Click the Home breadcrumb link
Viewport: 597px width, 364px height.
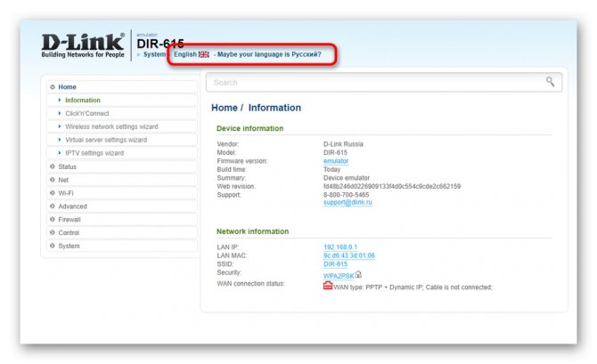tap(225, 108)
